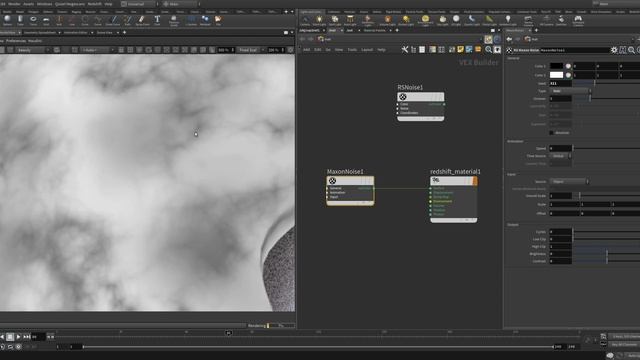Viewport: 640px width, 360px height.
Task: Open Preferences in the render view
Action: (x=16, y=41)
